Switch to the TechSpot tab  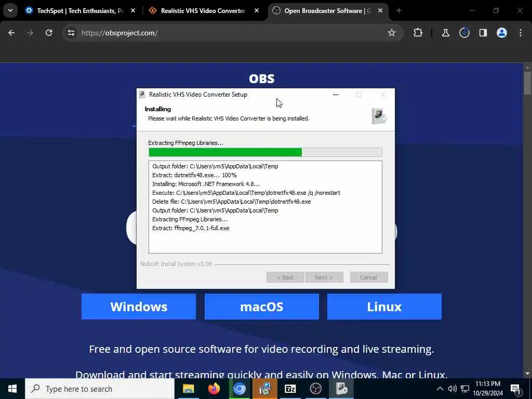point(79,11)
